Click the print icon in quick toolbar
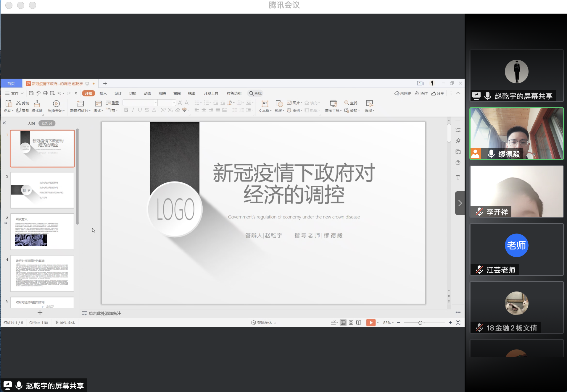Viewport: 567px width, 392px height. [x=45, y=93]
